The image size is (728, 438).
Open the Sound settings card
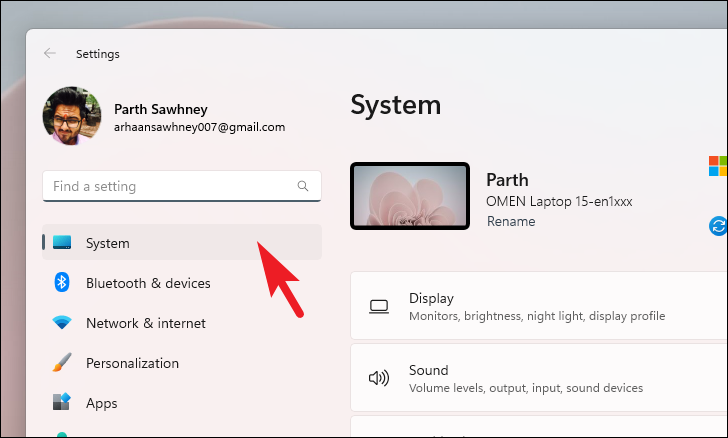[x=539, y=378]
